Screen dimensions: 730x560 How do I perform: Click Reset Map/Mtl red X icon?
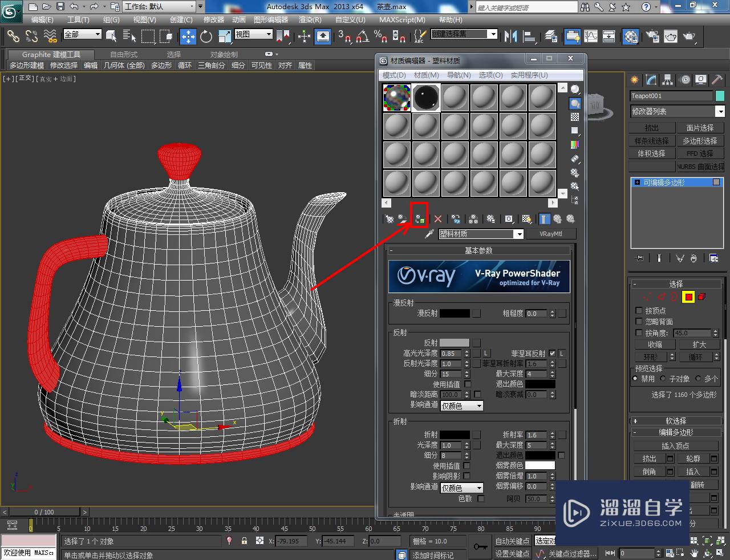pos(438,219)
